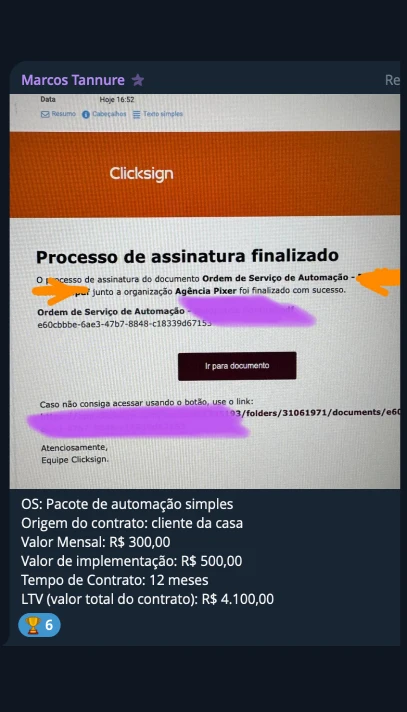Click the Clicksign logo in orange banner
Image resolution: width=407 pixels, height=712 pixels.
[x=141, y=174]
